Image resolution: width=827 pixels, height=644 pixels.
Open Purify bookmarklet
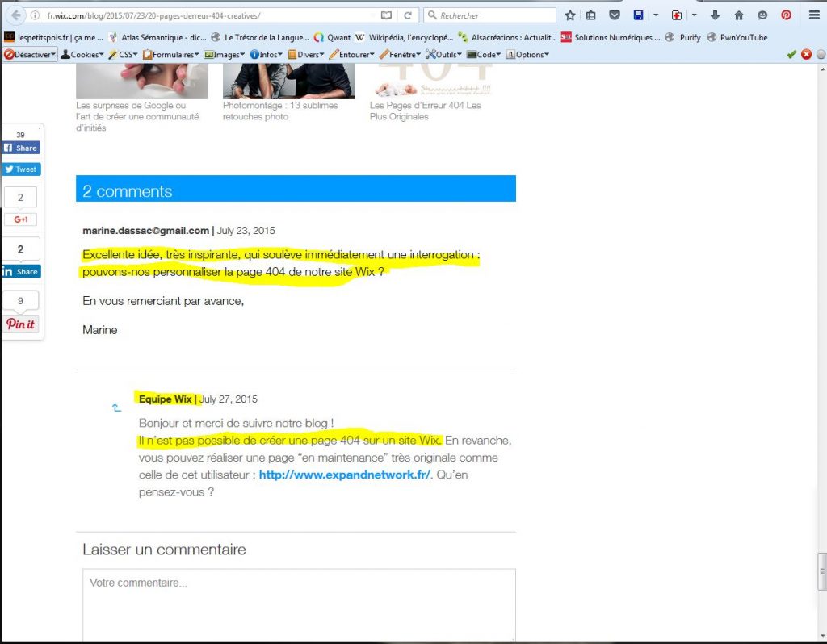click(683, 37)
